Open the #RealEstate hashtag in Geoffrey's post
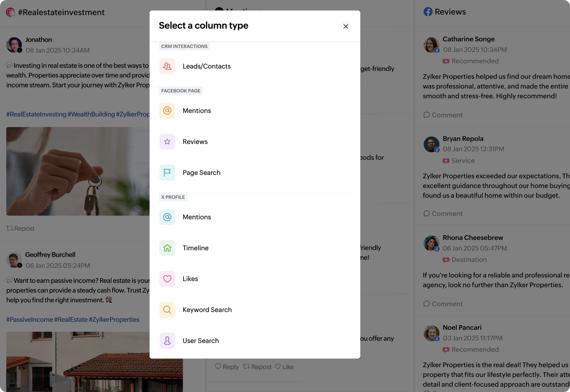The image size is (570, 392). click(71, 319)
